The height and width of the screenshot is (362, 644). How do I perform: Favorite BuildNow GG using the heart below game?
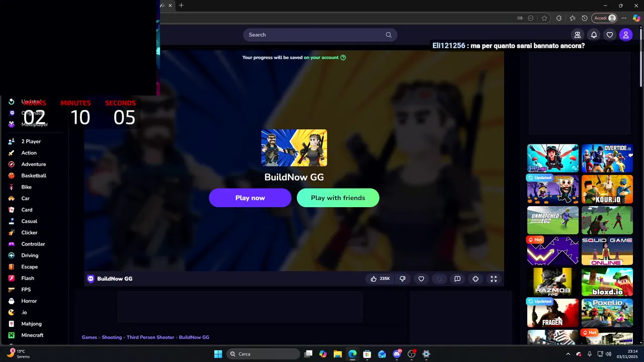pyautogui.click(x=421, y=279)
